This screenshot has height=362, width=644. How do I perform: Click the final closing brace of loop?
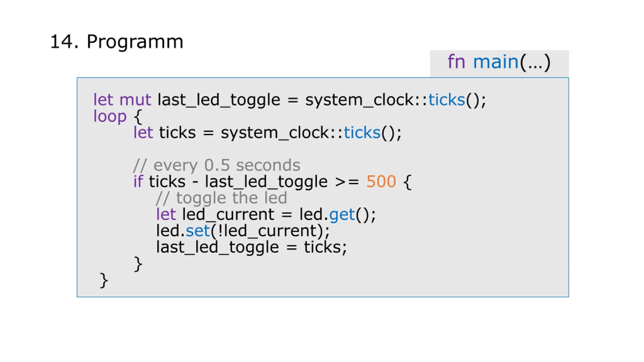point(104,281)
